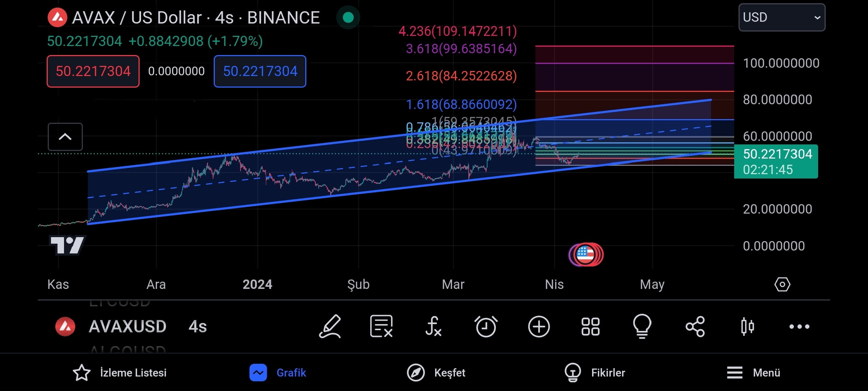868x391 pixels.
Task: Open the drawing tools pencil icon
Action: tap(330, 326)
